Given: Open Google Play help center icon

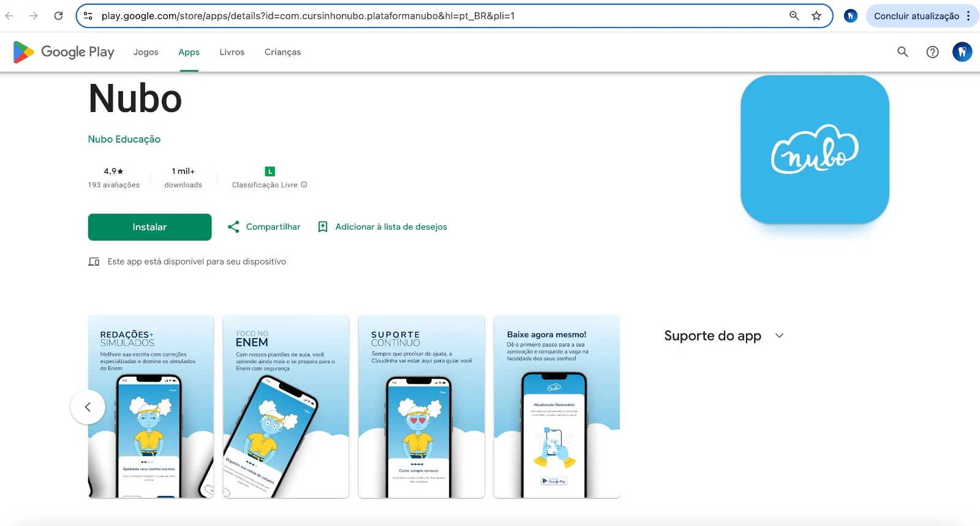Looking at the screenshot, I should click(x=932, y=52).
